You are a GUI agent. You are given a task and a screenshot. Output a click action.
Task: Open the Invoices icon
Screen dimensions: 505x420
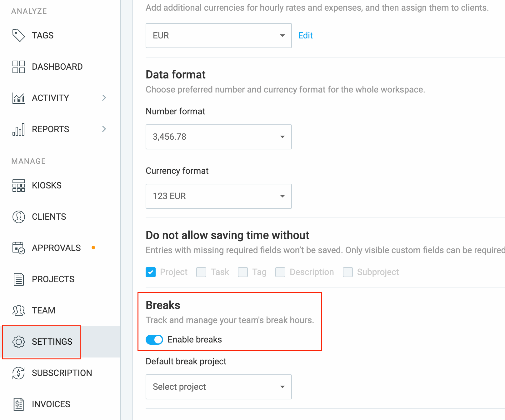pos(18,404)
